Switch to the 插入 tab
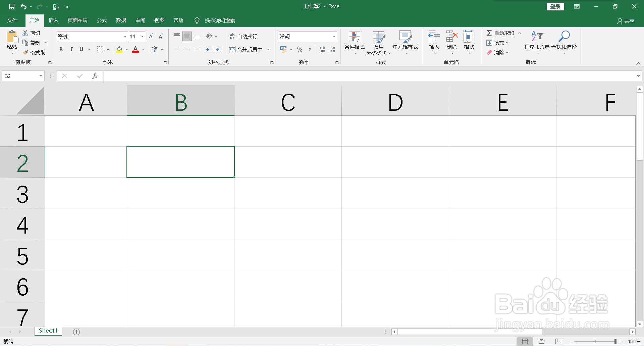The height and width of the screenshot is (346, 644). (53, 20)
